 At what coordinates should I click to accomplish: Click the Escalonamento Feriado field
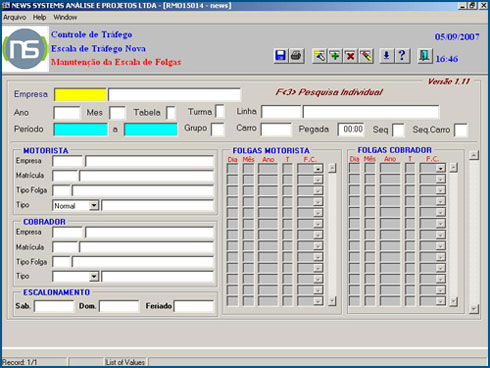click(194, 306)
